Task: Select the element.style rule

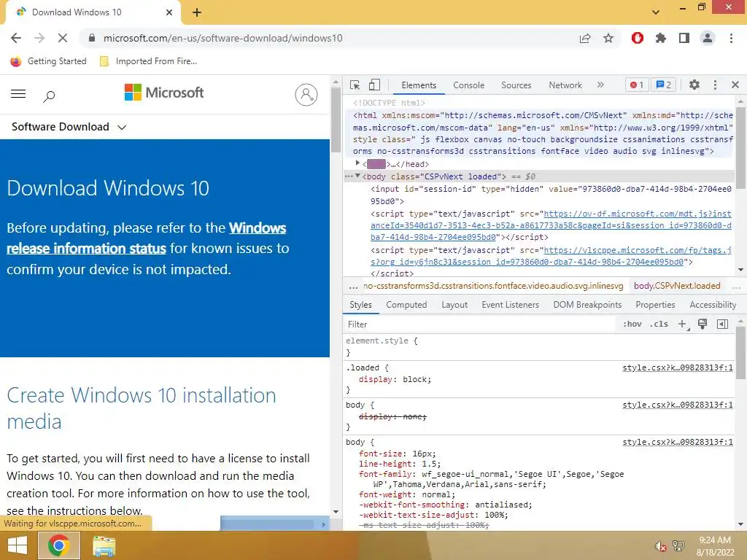Action: pyautogui.click(x=382, y=341)
